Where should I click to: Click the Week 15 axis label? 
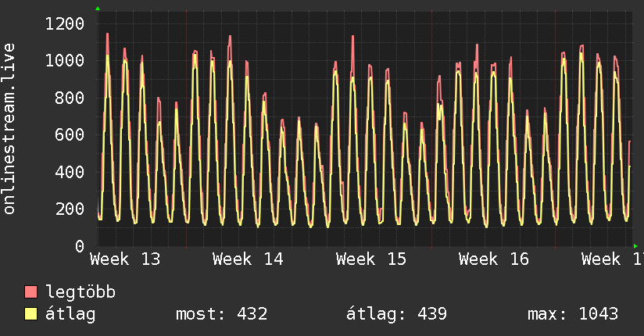point(371,259)
